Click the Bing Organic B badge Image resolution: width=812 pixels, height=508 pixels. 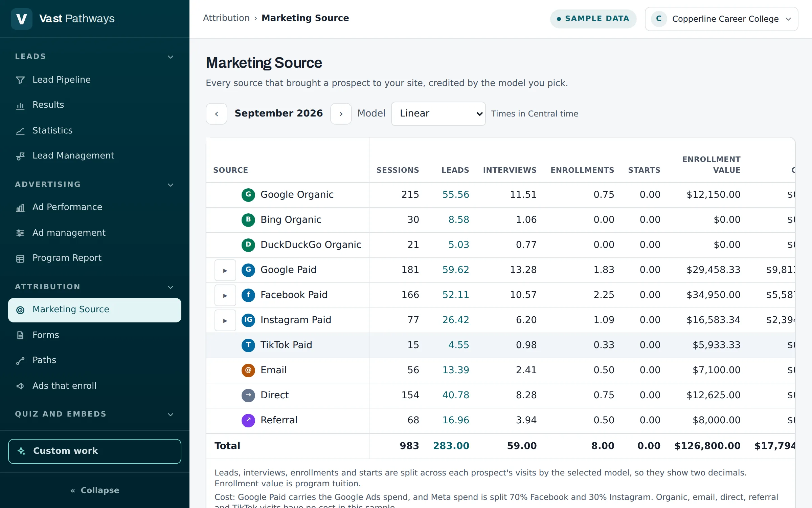click(248, 220)
